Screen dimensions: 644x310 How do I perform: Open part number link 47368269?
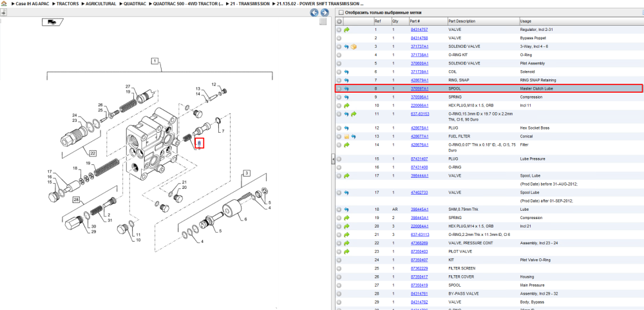coord(419,243)
